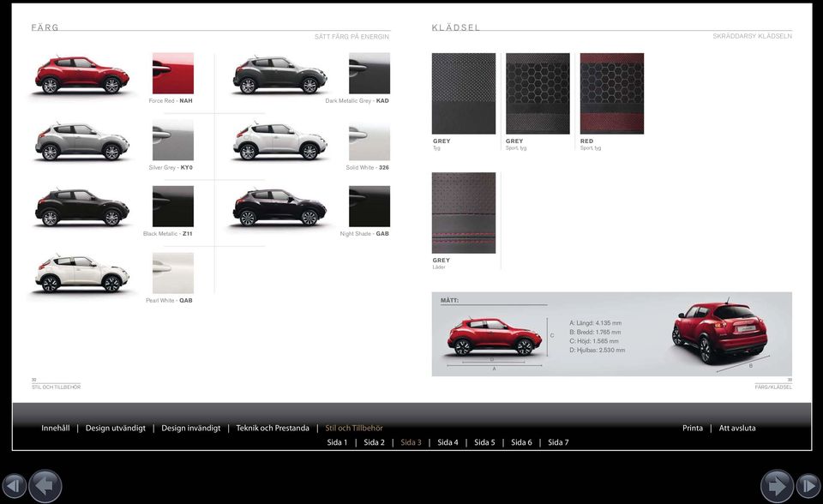The width and height of the screenshot is (823, 504).
Task: Click the Black Metallic car image
Action: (x=82, y=208)
